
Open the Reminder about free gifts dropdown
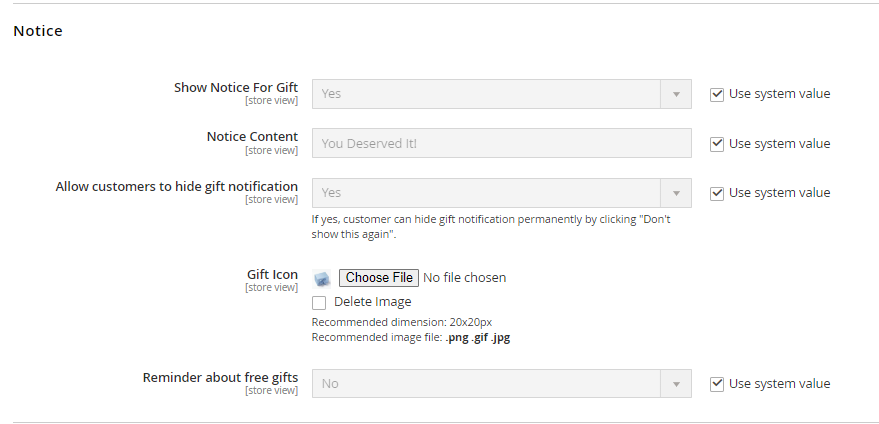[501, 384]
